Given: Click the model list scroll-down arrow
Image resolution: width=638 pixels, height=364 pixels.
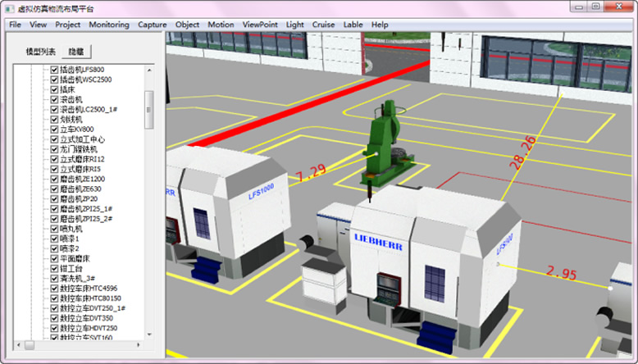Looking at the screenshot, I should (x=149, y=333).
